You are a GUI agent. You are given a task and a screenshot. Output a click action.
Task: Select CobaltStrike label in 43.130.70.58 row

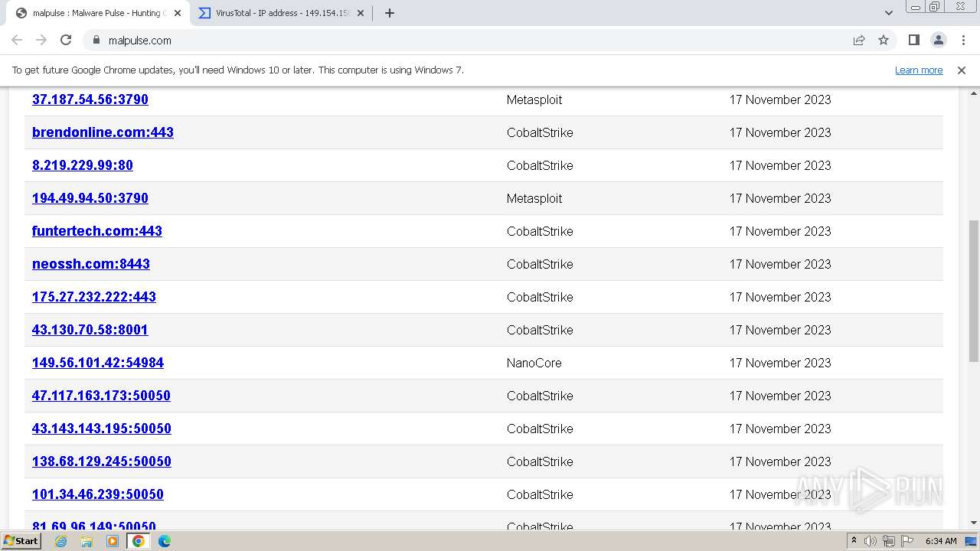(x=540, y=330)
